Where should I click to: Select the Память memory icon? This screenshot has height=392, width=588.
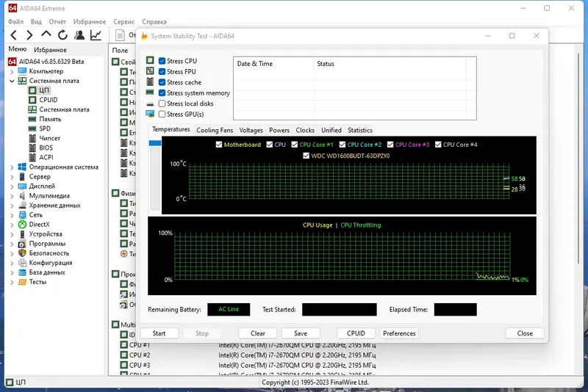click(x=32, y=119)
